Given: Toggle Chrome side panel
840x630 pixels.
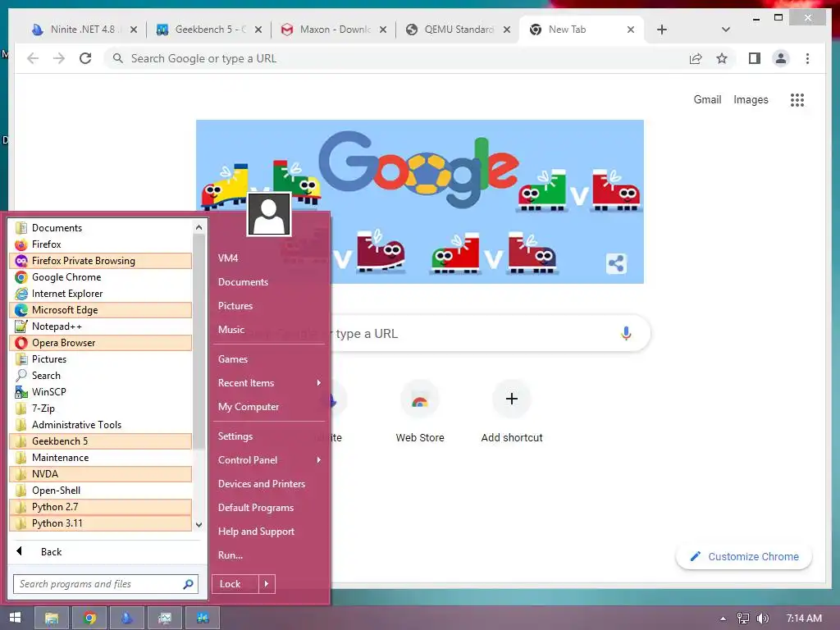Looking at the screenshot, I should click(755, 58).
